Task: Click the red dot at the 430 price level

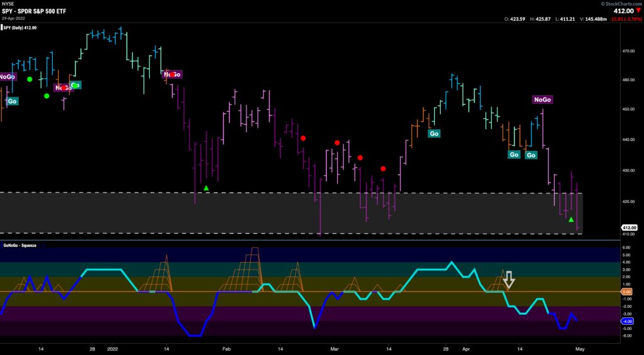Action: coord(383,168)
